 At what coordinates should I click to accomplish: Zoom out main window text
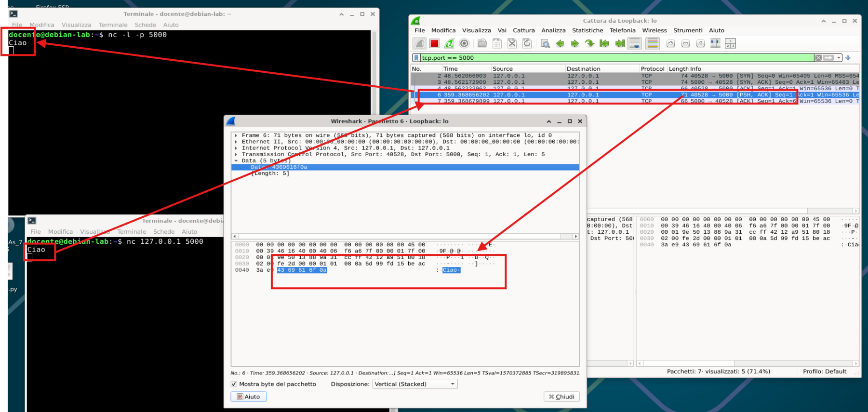tap(685, 43)
